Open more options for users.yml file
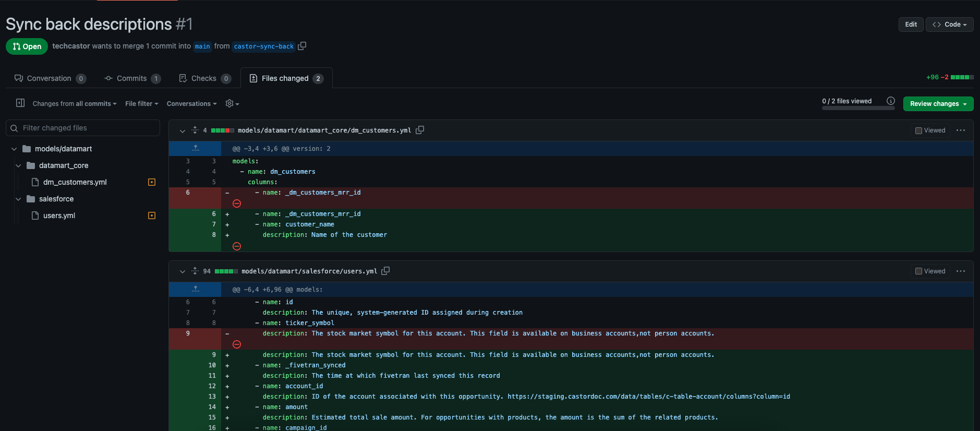Image resolution: width=980 pixels, height=431 pixels. click(x=961, y=271)
